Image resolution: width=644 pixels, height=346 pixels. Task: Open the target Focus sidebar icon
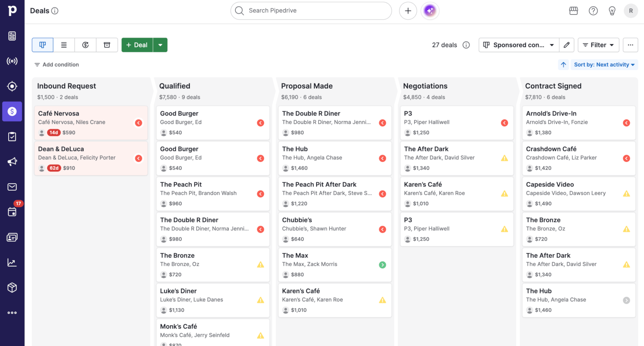(x=12, y=86)
